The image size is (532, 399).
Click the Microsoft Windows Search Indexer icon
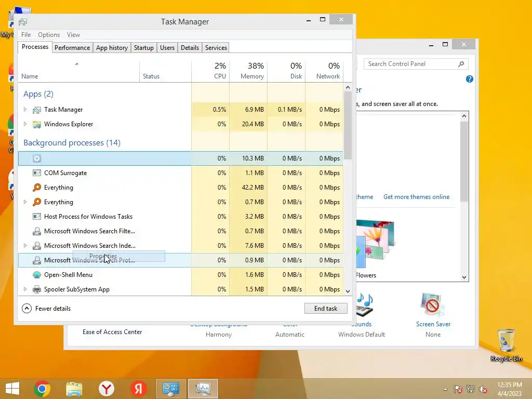(37, 246)
